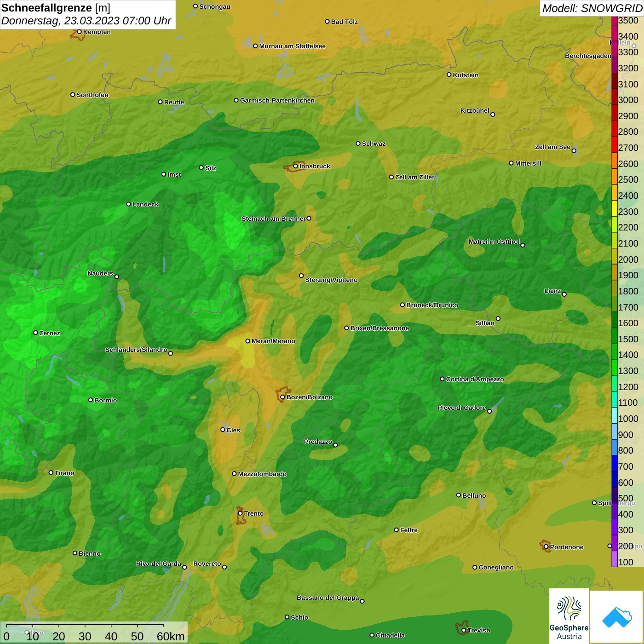Click the 'Schlanders/Silandro' label
This screenshot has height=644, width=644.
click(136, 350)
